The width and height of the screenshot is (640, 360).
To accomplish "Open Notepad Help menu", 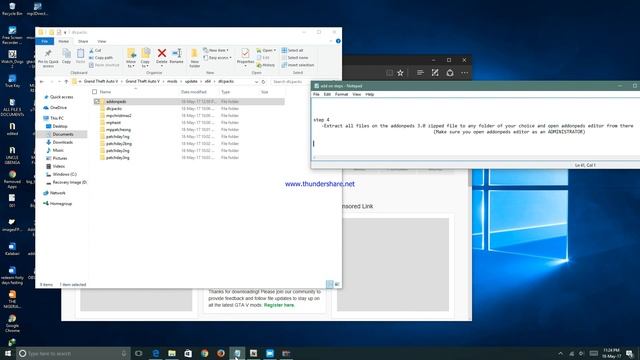I will pos(369,94).
